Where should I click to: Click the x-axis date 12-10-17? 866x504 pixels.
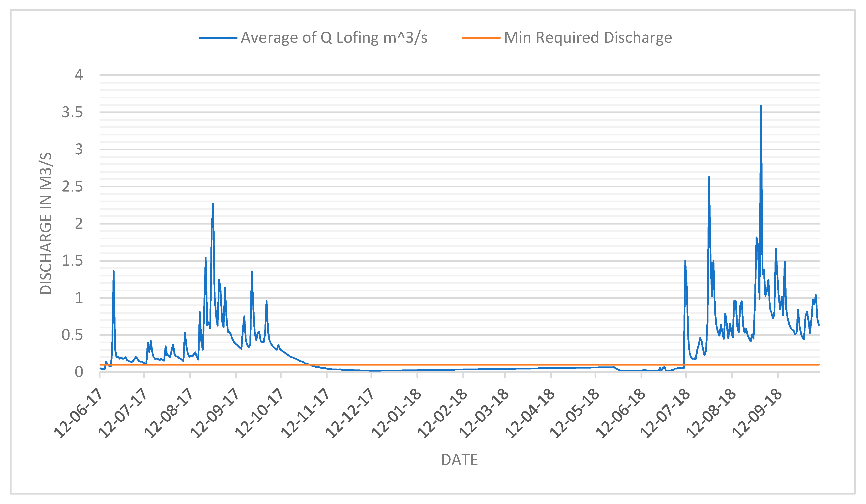pos(259,413)
